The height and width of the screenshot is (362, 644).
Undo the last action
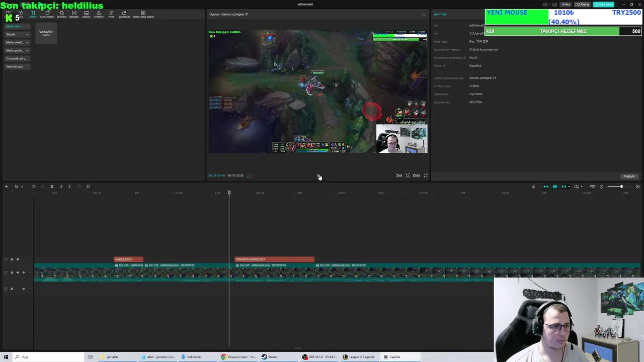pyautogui.click(x=34, y=187)
